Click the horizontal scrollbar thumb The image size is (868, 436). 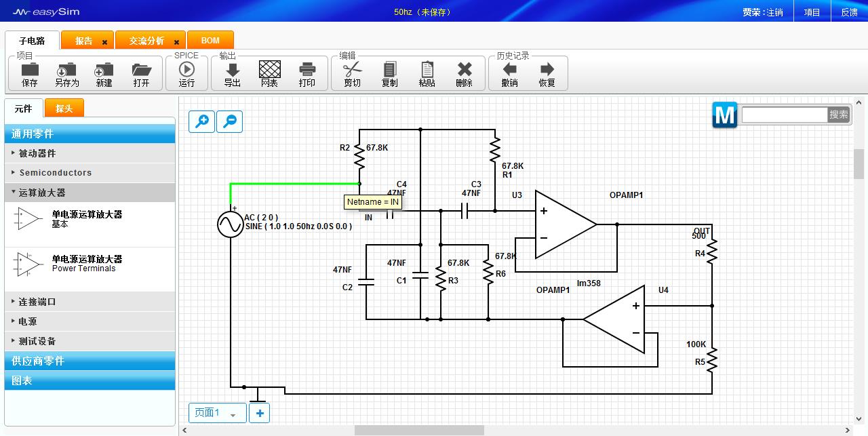click(419, 431)
